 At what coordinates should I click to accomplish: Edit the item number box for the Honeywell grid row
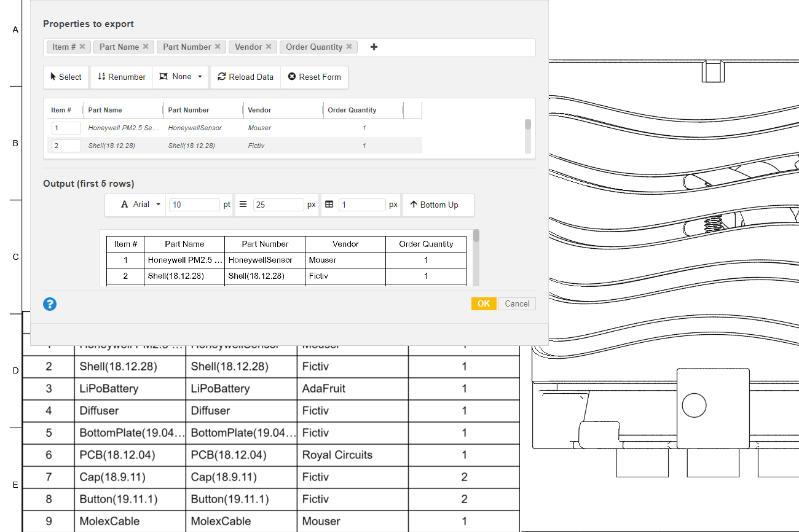(66, 128)
